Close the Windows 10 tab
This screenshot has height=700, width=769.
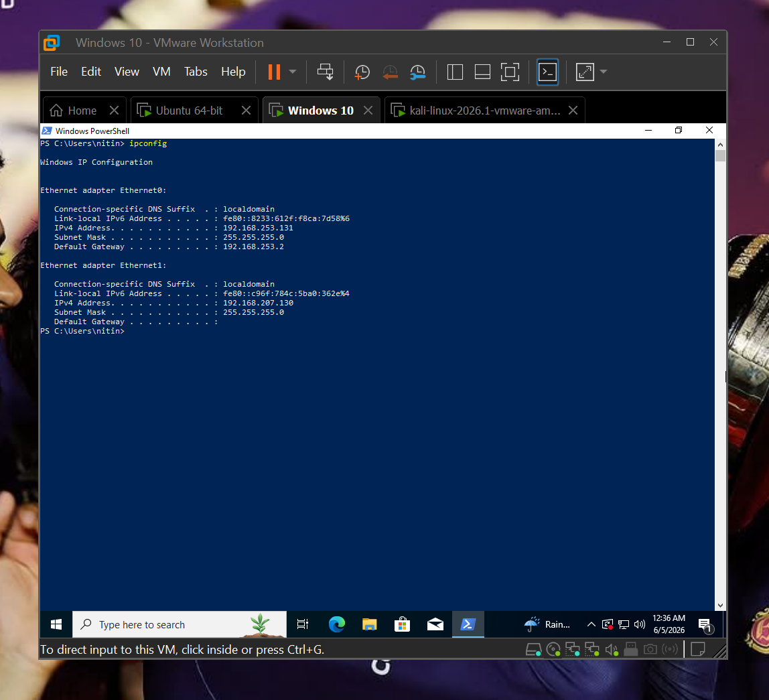coord(368,111)
